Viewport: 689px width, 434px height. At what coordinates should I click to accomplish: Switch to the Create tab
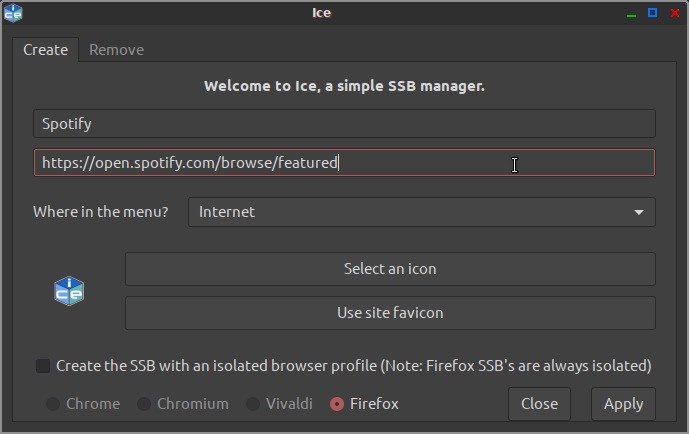point(46,50)
